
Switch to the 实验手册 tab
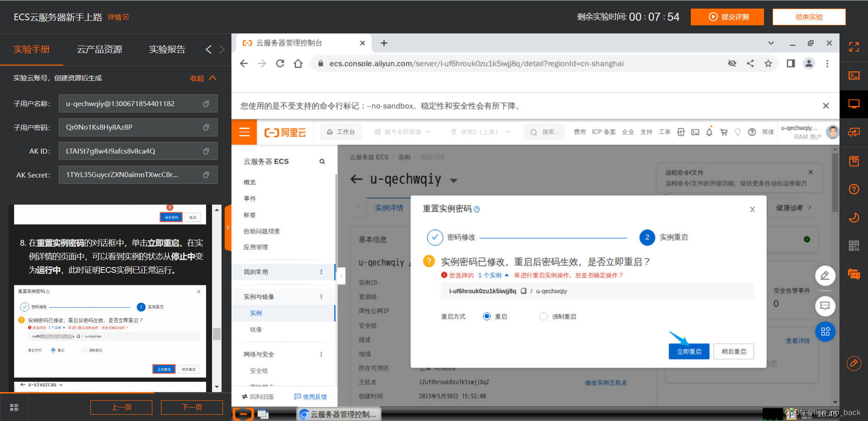pos(32,49)
